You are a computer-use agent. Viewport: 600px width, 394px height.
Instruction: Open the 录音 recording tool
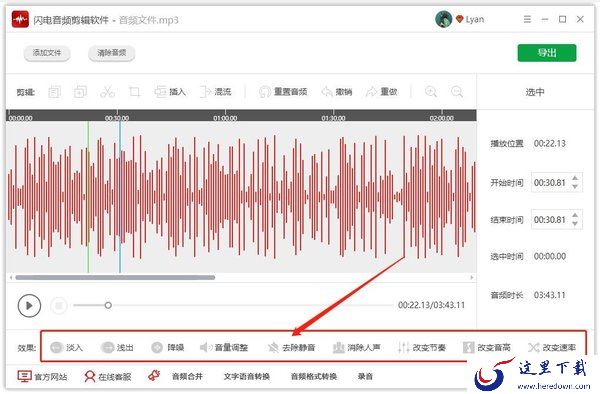coord(365,376)
